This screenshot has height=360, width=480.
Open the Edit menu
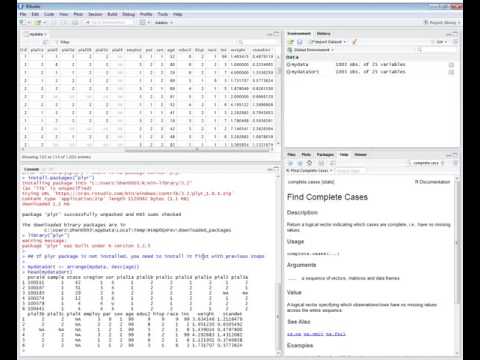(x=35, y=14)
